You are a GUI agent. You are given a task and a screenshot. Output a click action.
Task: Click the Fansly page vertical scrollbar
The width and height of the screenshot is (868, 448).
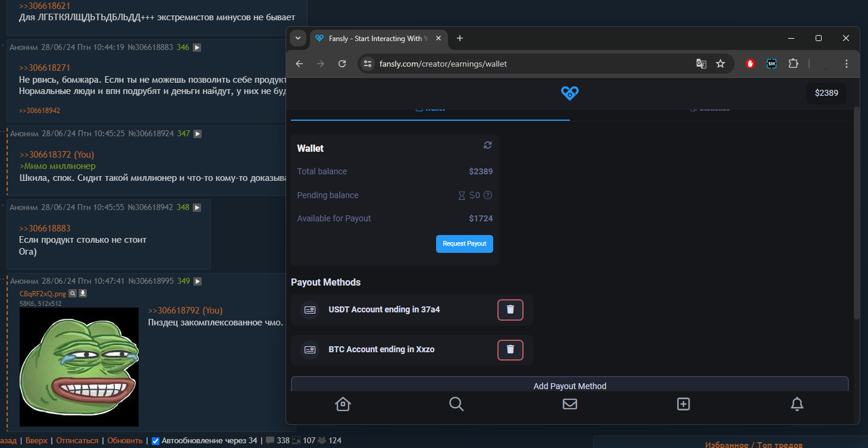(x=857, y=212)
